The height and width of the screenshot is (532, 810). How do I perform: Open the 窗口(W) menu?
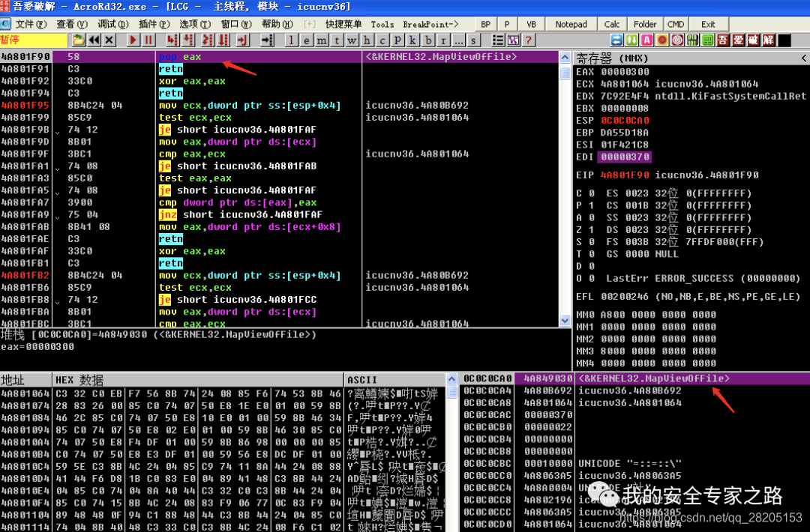(x=236, y=24)
